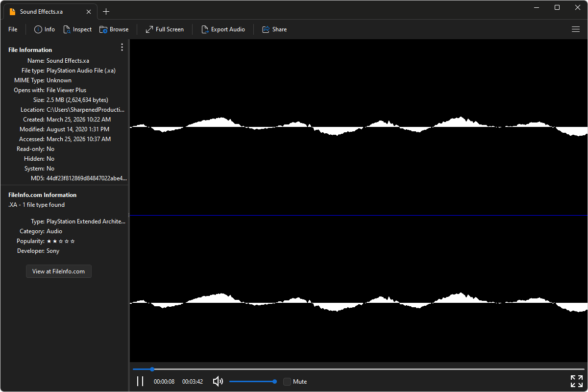Open the File menu
The image size is (588, 392).
[x=12, y=29]
